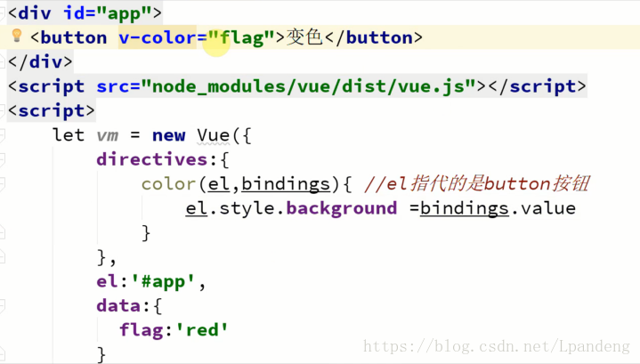
Task: Select the 'red' string value
Action: [x=202, y=330]
